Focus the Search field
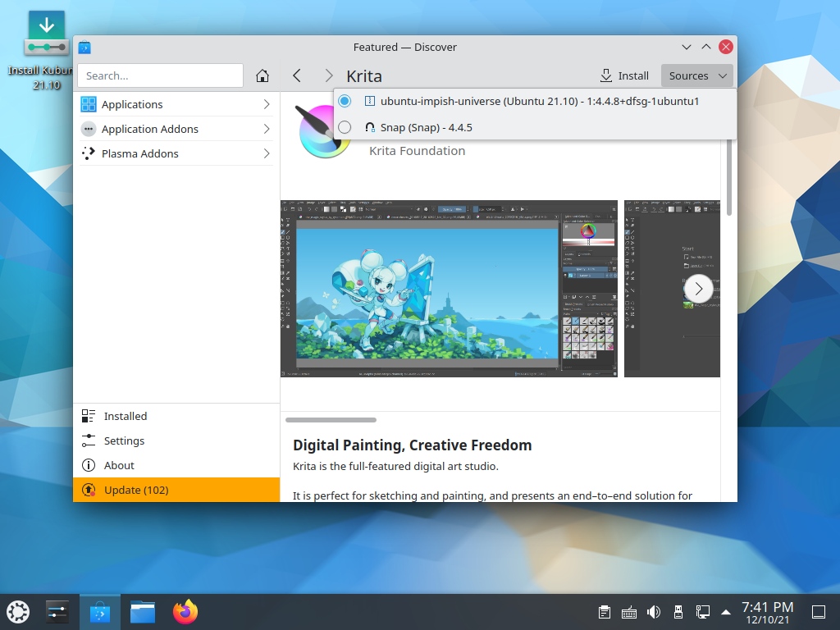 tap(160, 75)
